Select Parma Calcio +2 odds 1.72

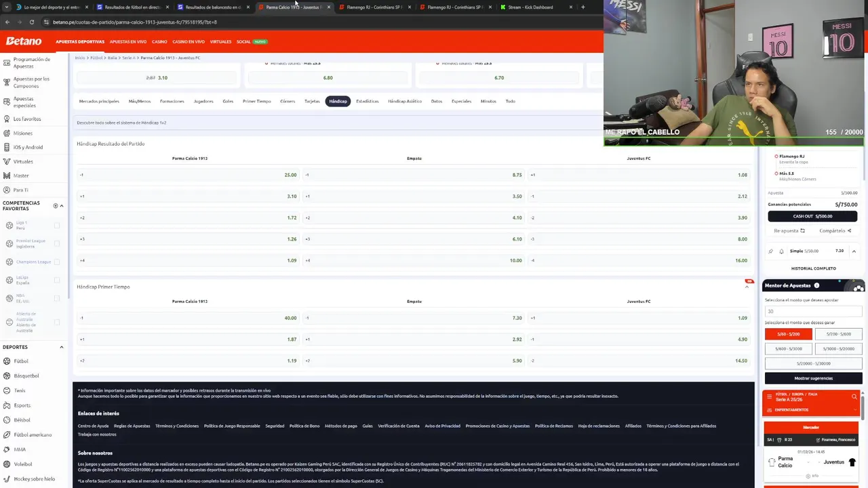188,218
